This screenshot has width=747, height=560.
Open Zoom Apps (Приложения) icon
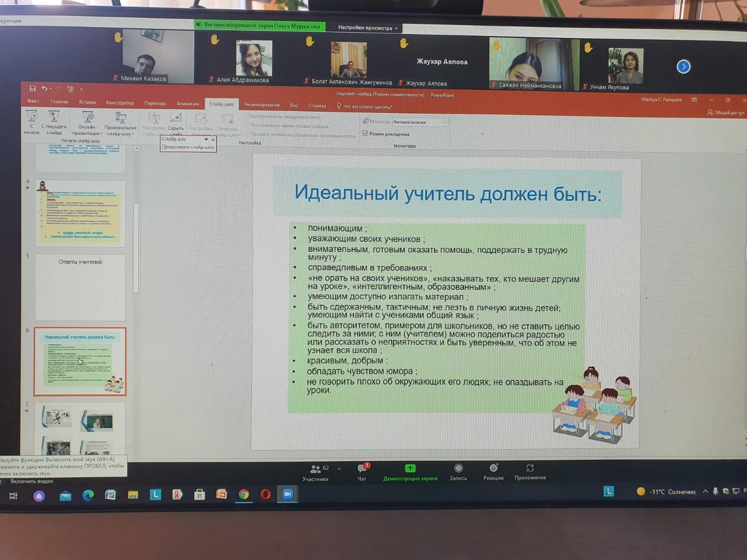tap(530, 469)
